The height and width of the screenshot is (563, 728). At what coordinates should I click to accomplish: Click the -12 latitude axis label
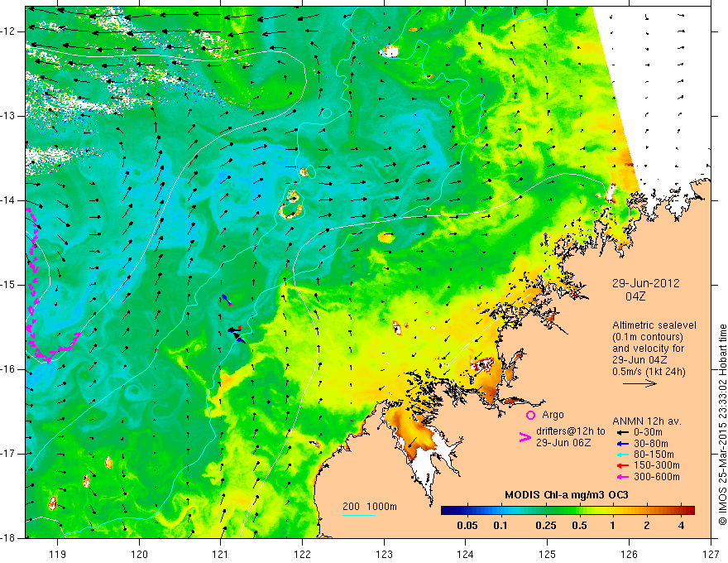[x=8, y=31]
